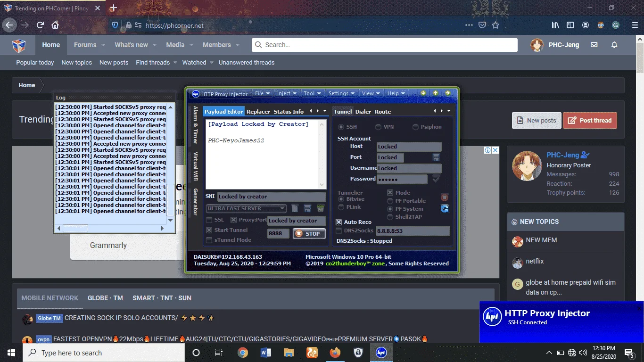
Task: Expand the Find threads dropdown
Action: click(x=175, y=62)
